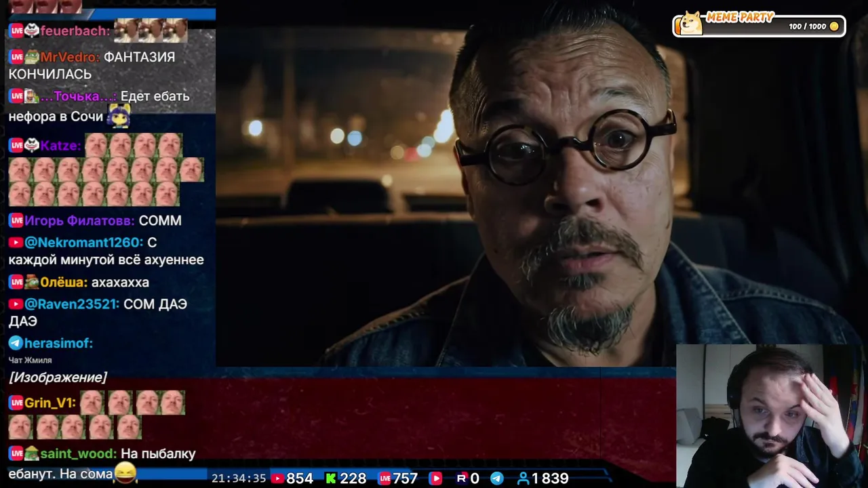Click the streamer webcam thumbnail
The width and height of the screenshot is (868, 488).
[772, 416]
